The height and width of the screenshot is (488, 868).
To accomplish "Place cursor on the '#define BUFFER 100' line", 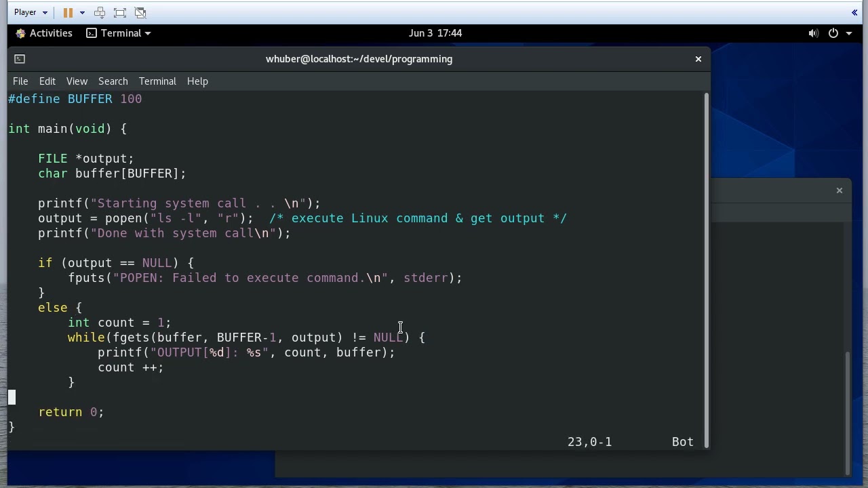I will coord(75,99).
